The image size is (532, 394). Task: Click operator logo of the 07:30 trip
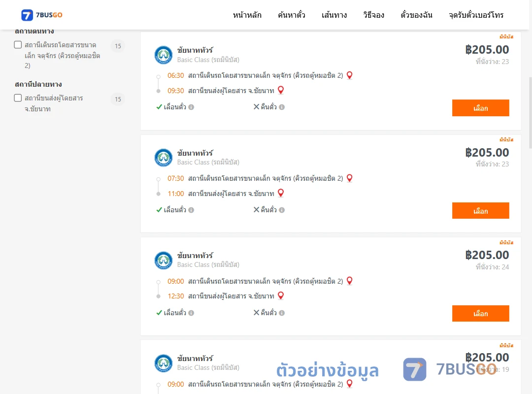click(164, 158)
